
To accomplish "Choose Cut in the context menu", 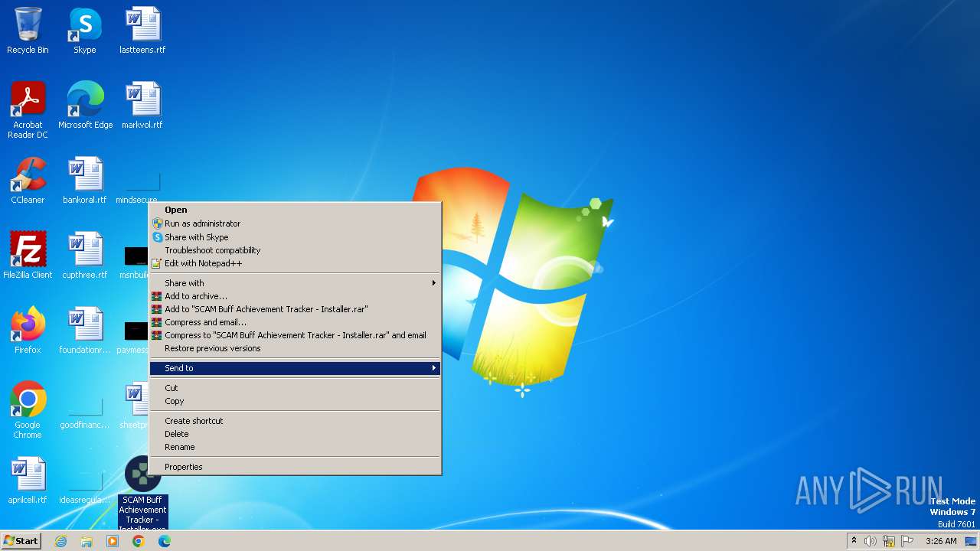I will [295, 388].
